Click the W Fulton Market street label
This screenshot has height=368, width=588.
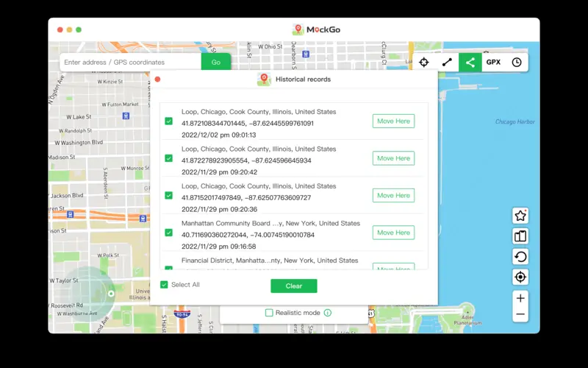(120, 105)
